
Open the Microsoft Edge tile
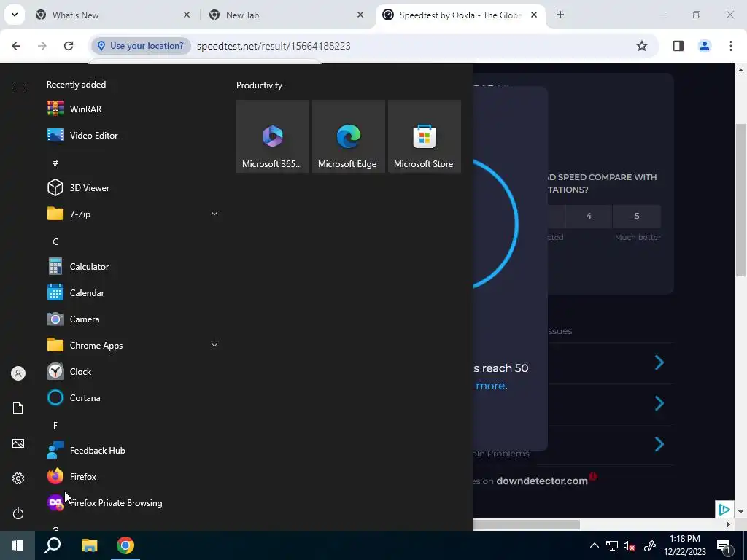[348, 136]
